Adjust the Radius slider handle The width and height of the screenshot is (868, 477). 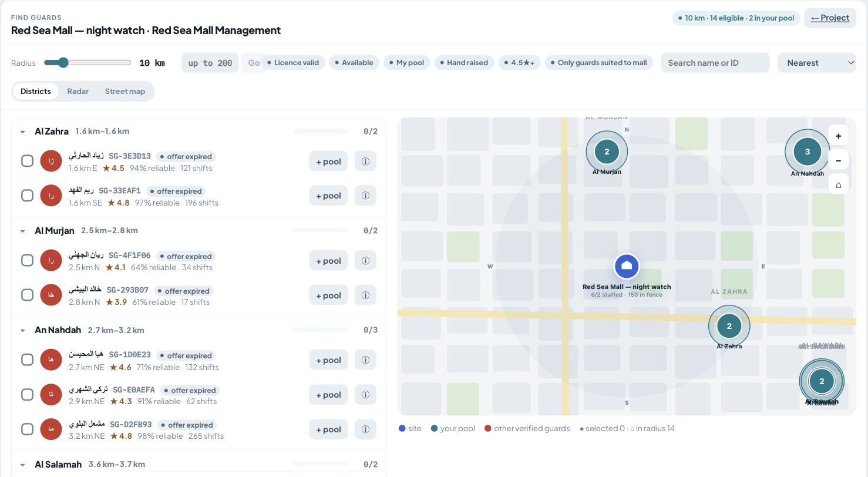pyautogui.click(x=63, y=63)
